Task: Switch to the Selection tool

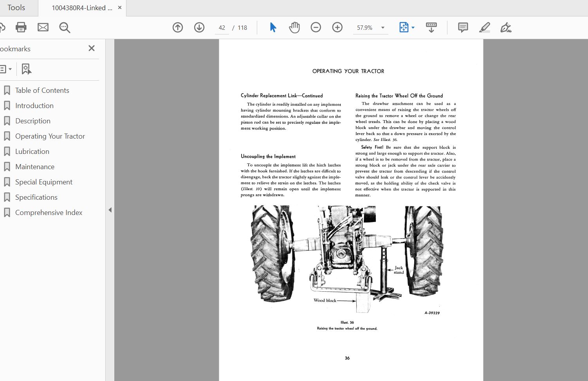Action: pyautogui.click(x=273, y=27)
